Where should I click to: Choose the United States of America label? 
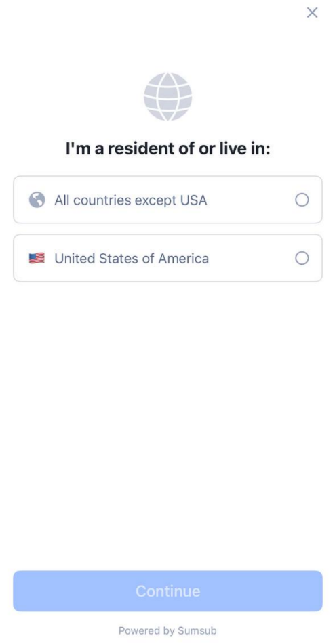132,258
